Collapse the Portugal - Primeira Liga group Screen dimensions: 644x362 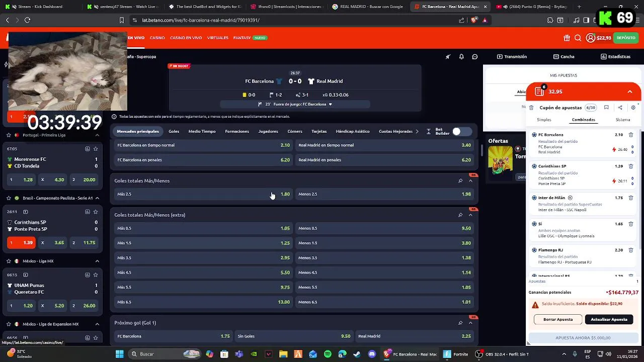coord(97,135)
